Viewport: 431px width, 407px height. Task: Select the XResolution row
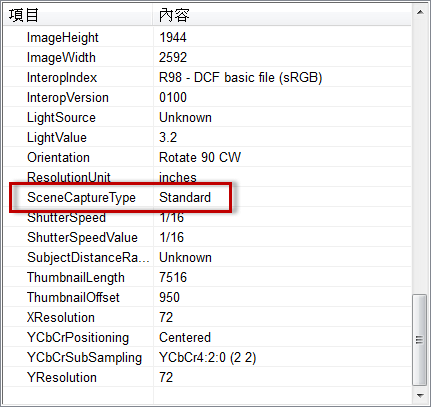pos(207,317)
